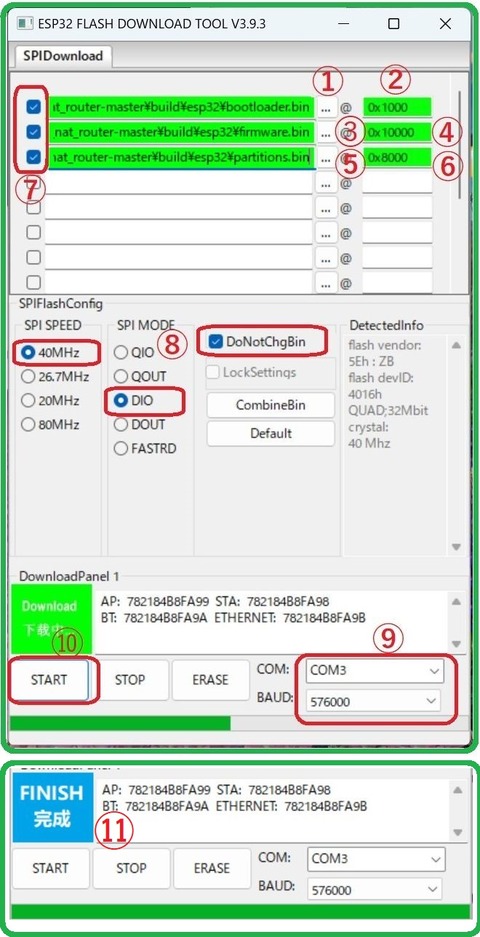Uncheck the bootloader.bin row checkbox
Screen dimensions: 480x937
[x=34, y=107]
